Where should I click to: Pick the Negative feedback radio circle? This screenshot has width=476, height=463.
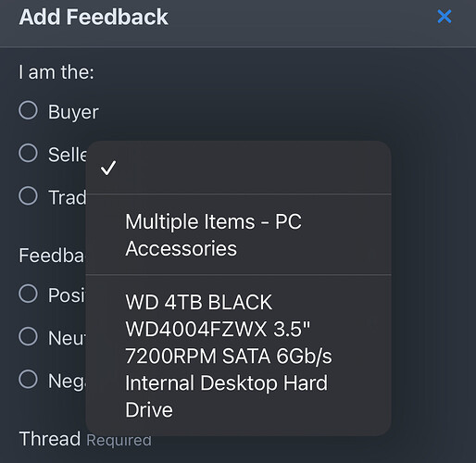click(x=28, y=379)
